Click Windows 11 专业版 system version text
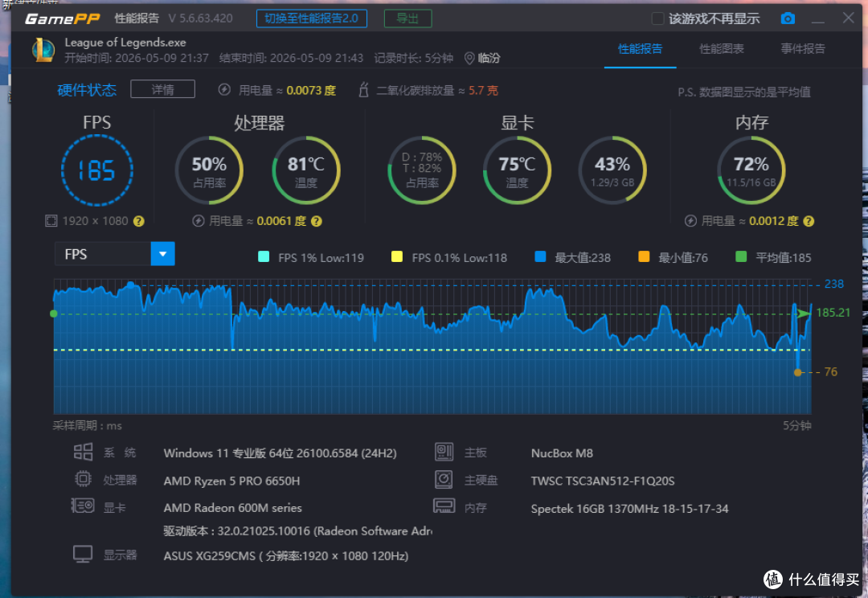Viewport: 868px width, 598px height. coord(280,453)
